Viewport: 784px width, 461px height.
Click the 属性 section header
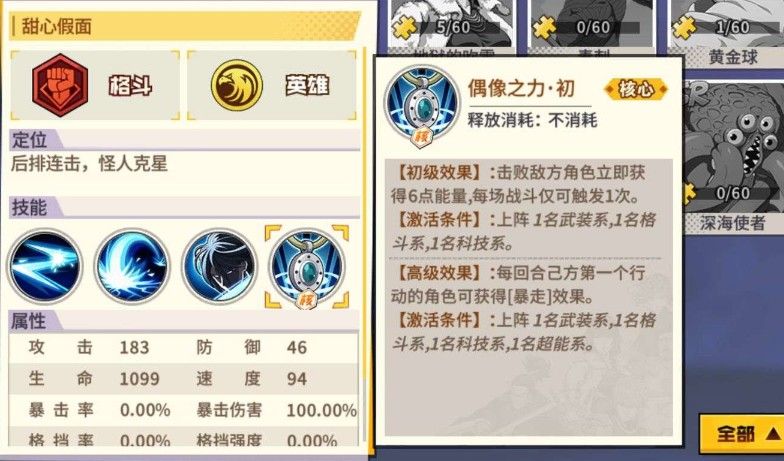click(x=184, y=321)
